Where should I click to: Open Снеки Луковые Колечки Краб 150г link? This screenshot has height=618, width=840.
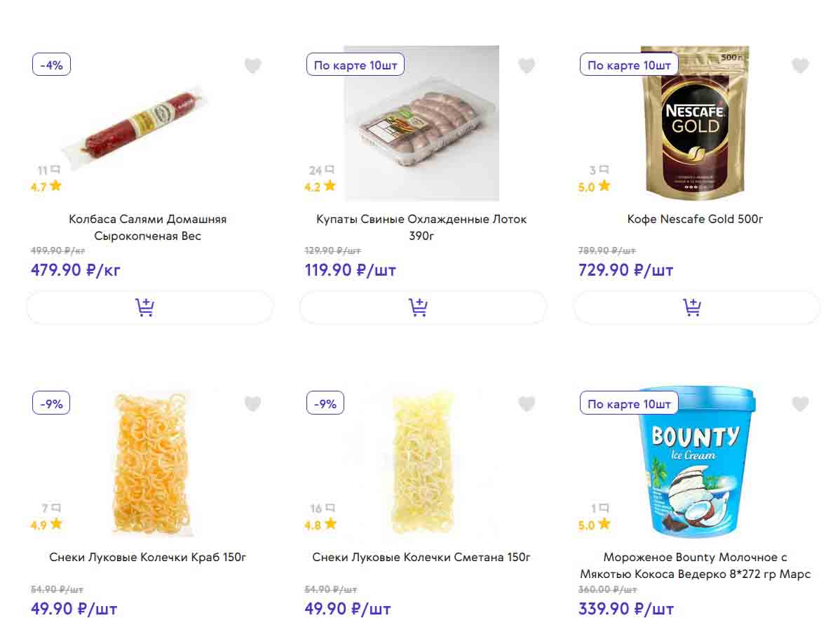coord(148,558)
